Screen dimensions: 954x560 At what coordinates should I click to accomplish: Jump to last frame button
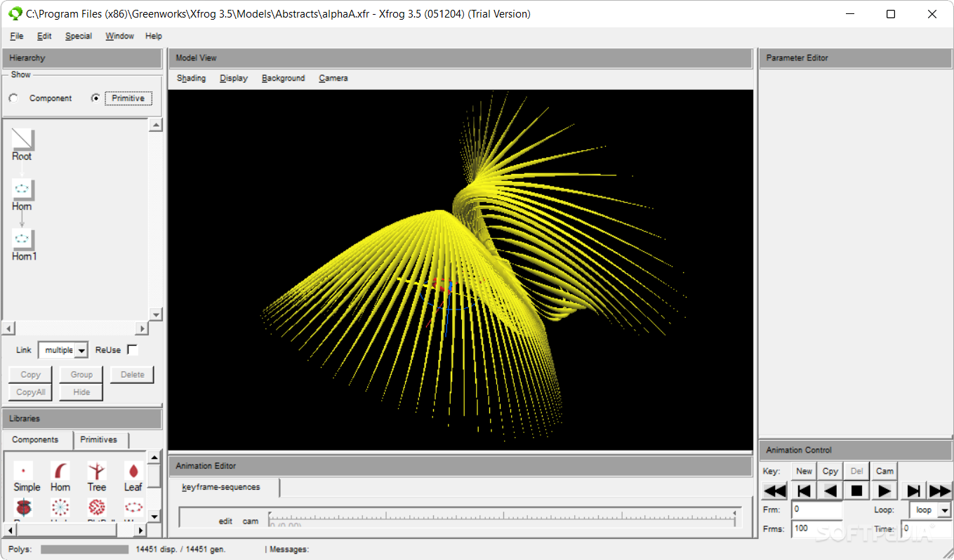(x=913, y=491)
